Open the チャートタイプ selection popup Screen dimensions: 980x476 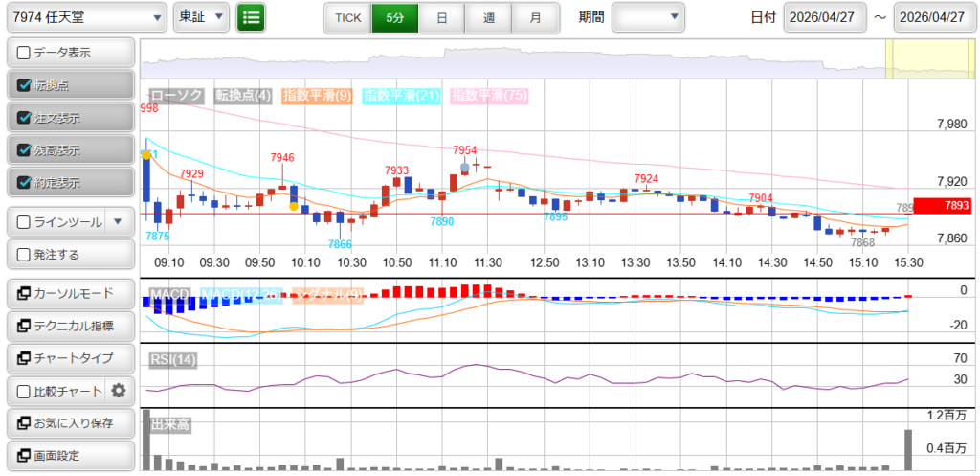coord(70,358)
